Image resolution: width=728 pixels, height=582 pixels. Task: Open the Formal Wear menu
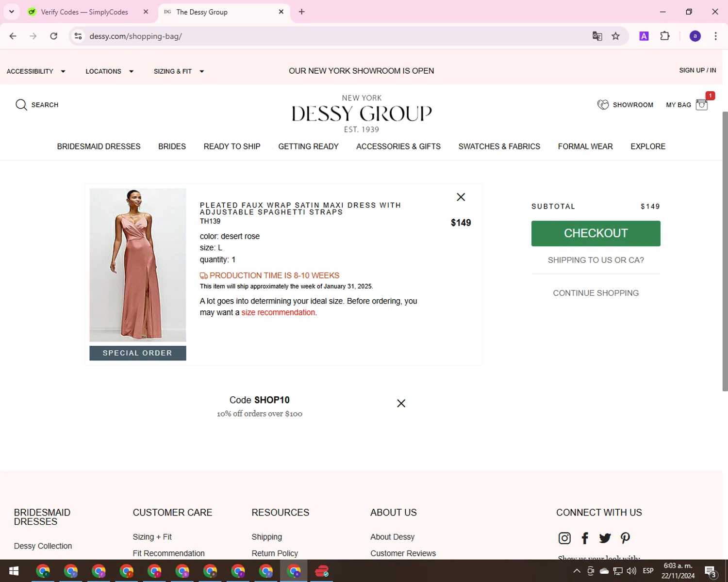pos(585,146)
